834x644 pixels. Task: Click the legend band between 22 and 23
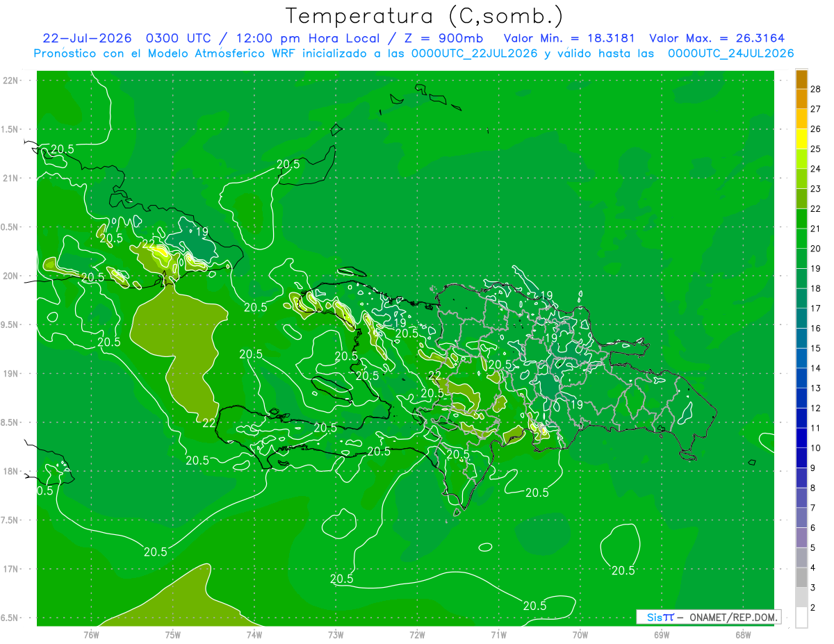pyautogui.click(x=802, y=199)
